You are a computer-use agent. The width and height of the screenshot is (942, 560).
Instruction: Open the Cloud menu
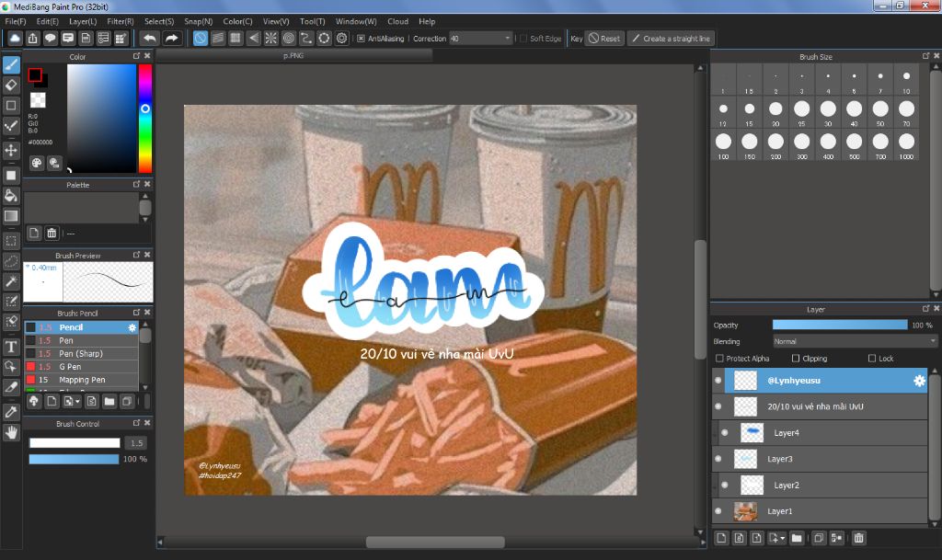pos(397,21)
